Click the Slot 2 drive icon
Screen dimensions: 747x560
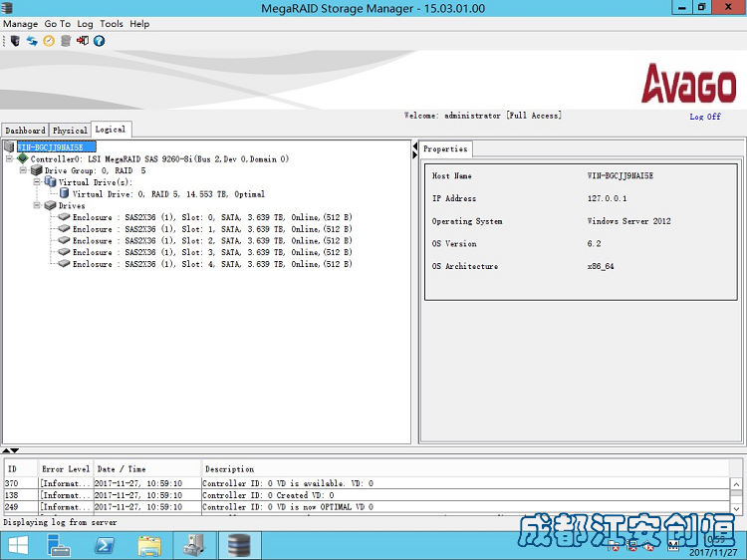pyautogui.click(x=64, y=240)
